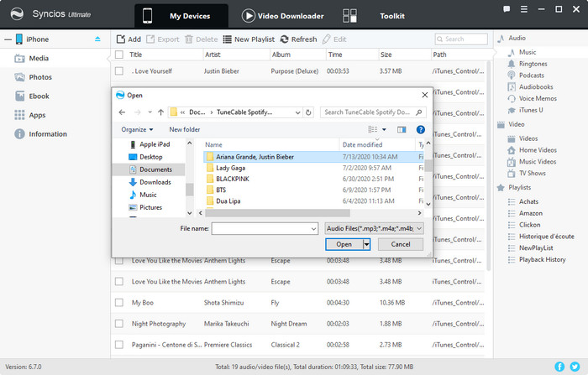588x375 pixels.
Task: Check the Paganini song row
Action: [119, 344]
